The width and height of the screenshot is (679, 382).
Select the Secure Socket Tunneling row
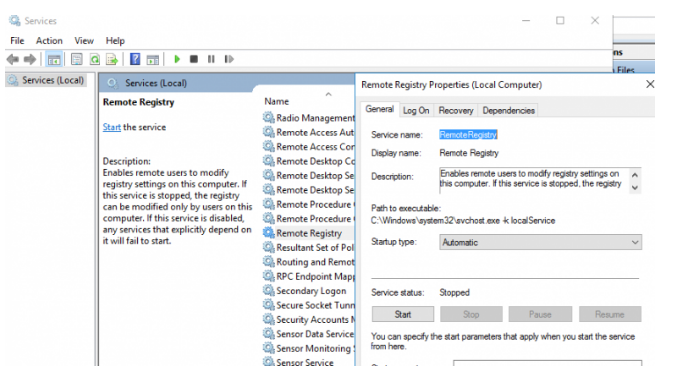pos(309,305)
